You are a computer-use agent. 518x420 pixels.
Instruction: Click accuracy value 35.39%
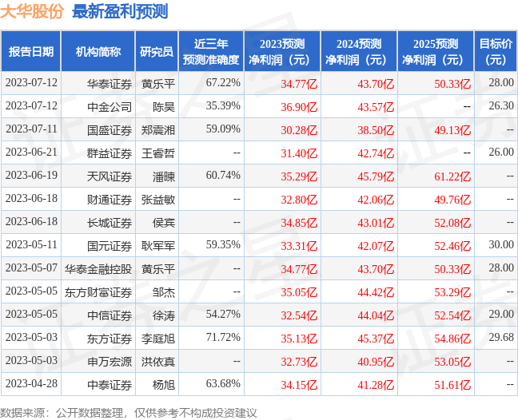223,105
